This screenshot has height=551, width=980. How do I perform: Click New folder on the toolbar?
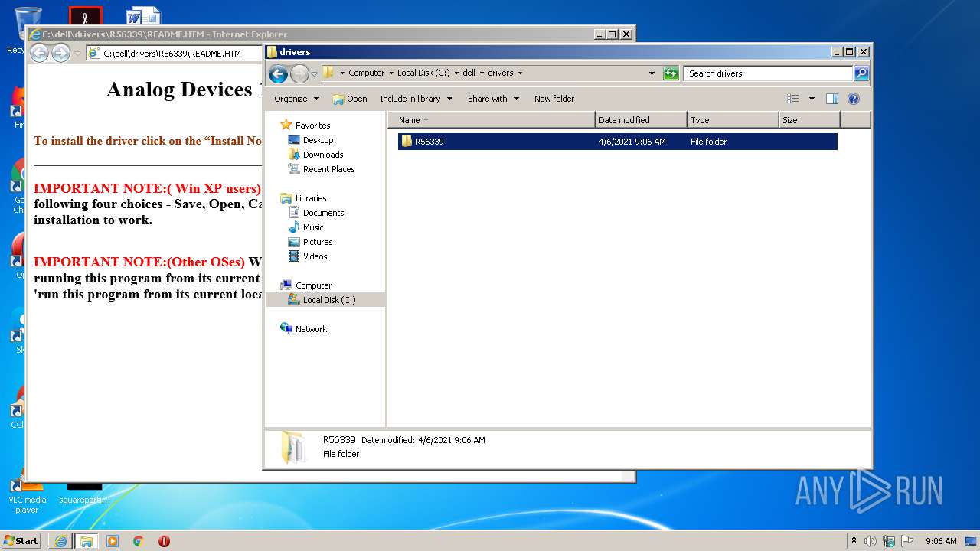point(554,99)
